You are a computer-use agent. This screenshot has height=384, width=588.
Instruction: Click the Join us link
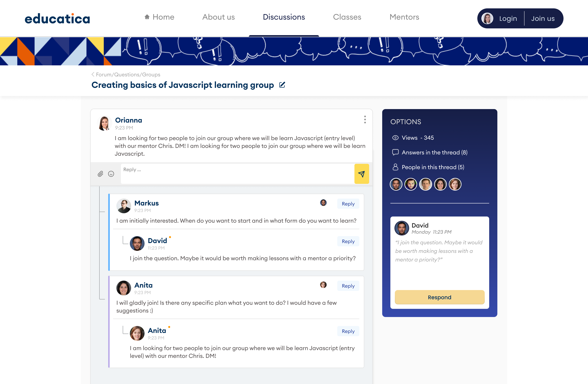tap(543, 19)
